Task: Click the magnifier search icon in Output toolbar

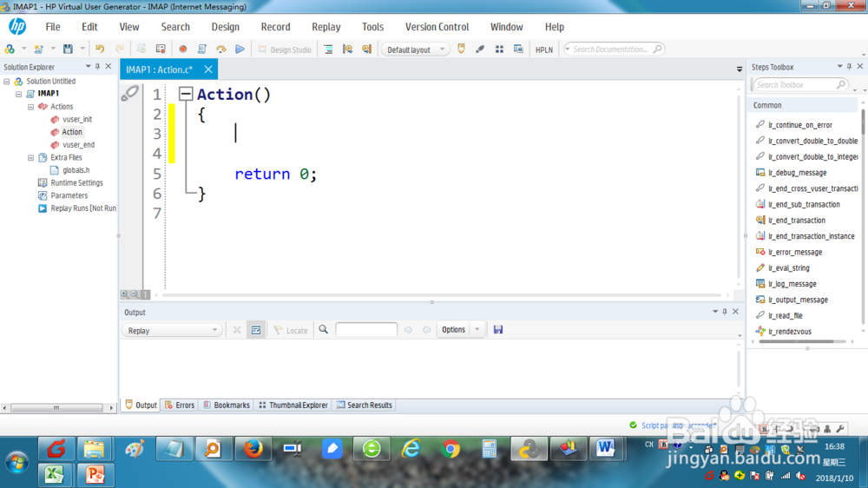Action: 323,330
